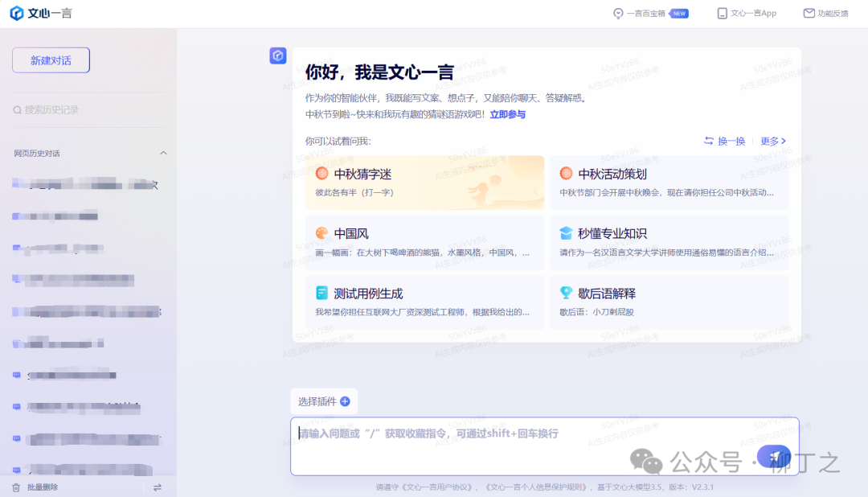Select the 中秋猜字迷 suggestion card
Image resolution: width=868 pixels, height=497 pixels.
pyautogui.click(x=424, y=183)
